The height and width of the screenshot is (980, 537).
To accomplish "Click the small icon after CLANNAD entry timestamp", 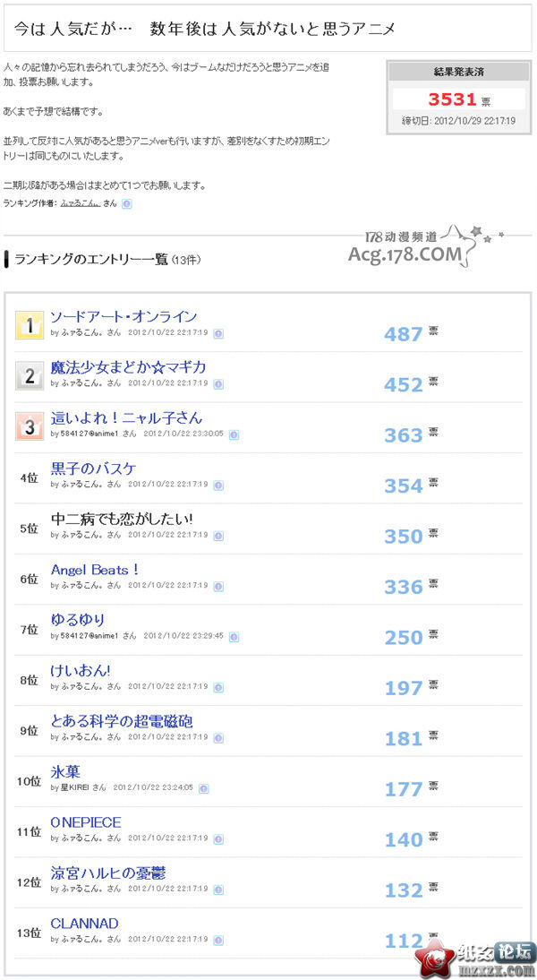I will tap(218, 940).
